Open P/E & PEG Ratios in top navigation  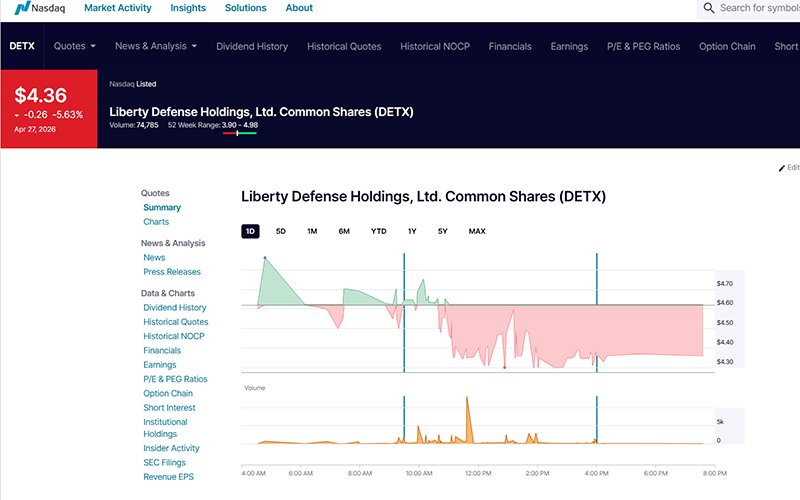pos(643,46)
